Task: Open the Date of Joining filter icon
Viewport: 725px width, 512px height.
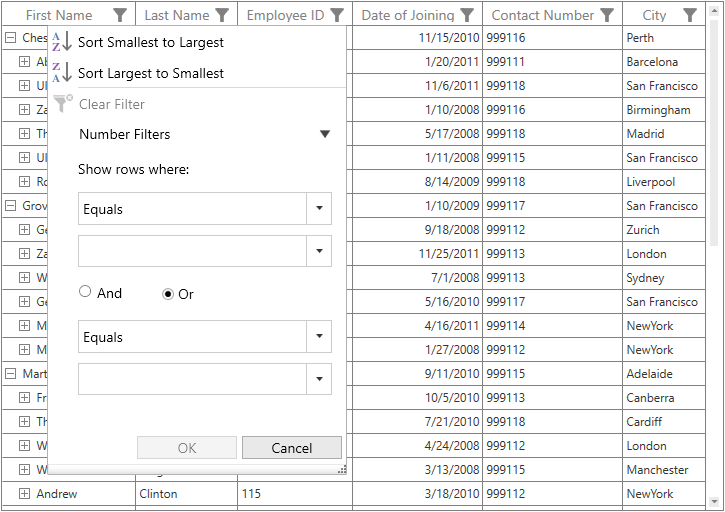Action: coord(467,15)
